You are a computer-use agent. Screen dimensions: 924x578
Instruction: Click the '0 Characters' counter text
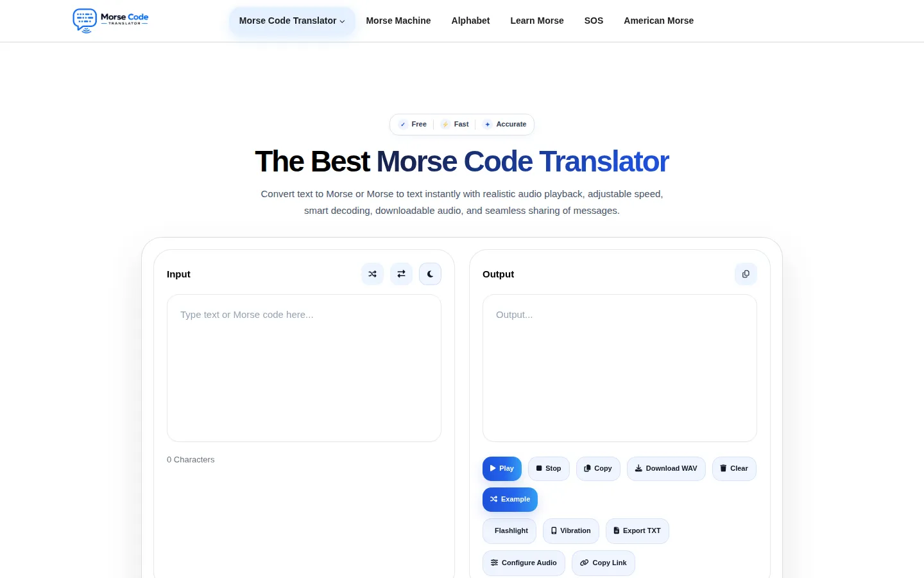191,460
